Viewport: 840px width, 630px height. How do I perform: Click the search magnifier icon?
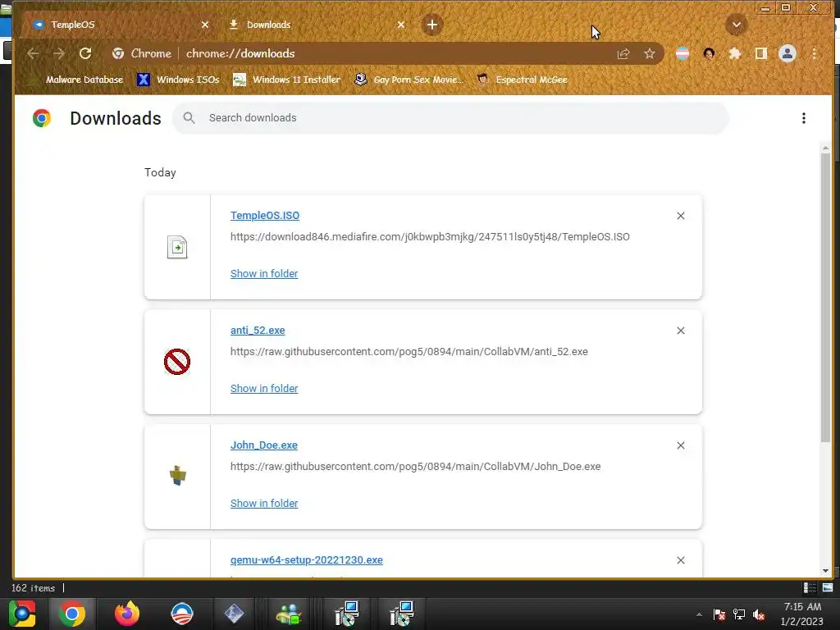[x=189, y=118]
